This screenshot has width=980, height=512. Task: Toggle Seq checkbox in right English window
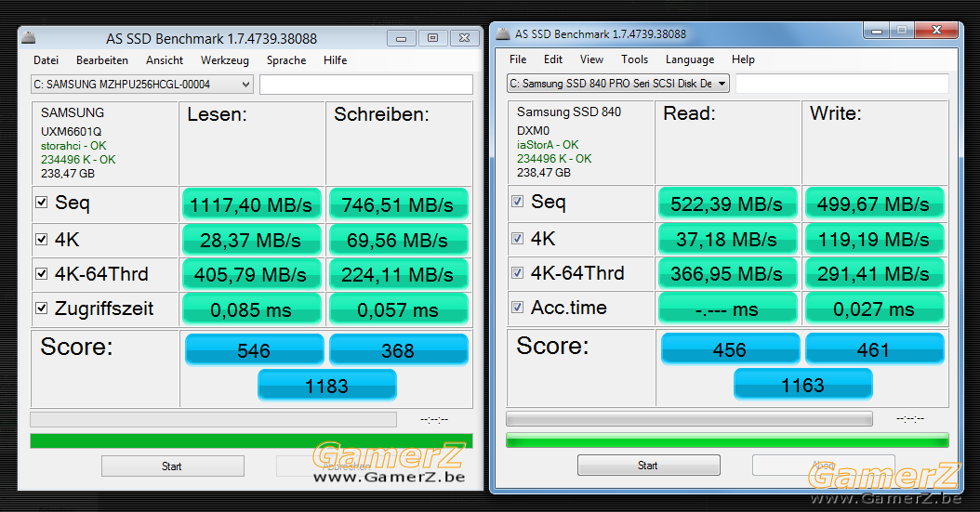[x=518, y=201]
